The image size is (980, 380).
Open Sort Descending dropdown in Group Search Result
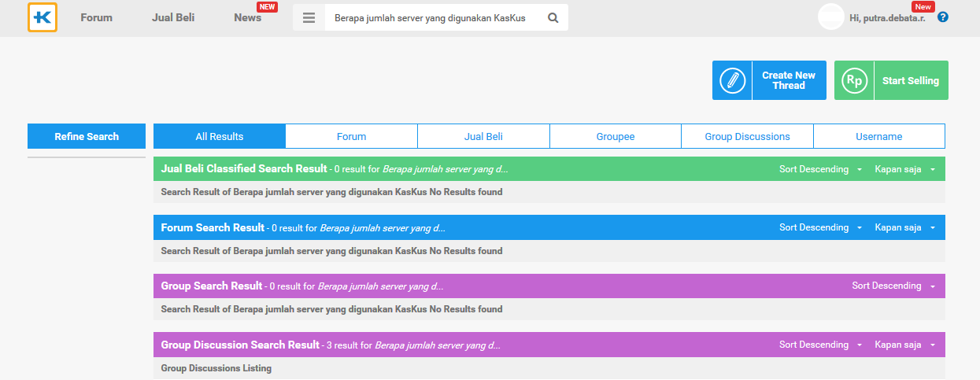tap(893, 286)
